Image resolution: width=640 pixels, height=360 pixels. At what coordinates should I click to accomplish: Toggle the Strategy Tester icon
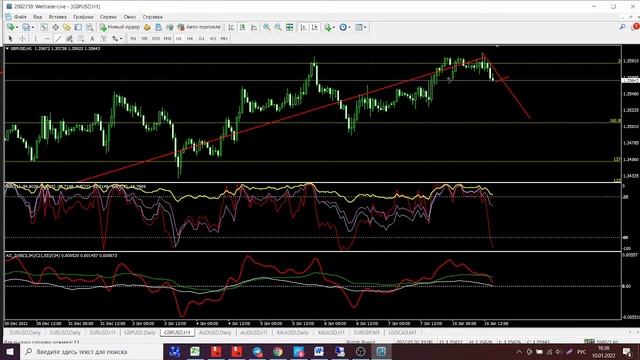point(89,27)
